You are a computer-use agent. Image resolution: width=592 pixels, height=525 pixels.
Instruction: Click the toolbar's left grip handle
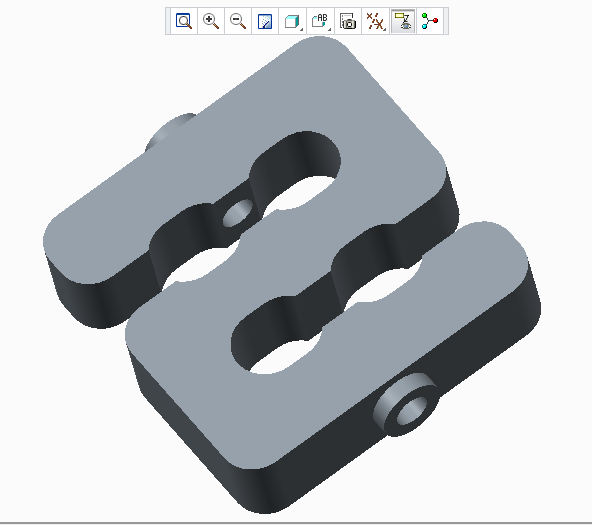(x=168, y=21)
